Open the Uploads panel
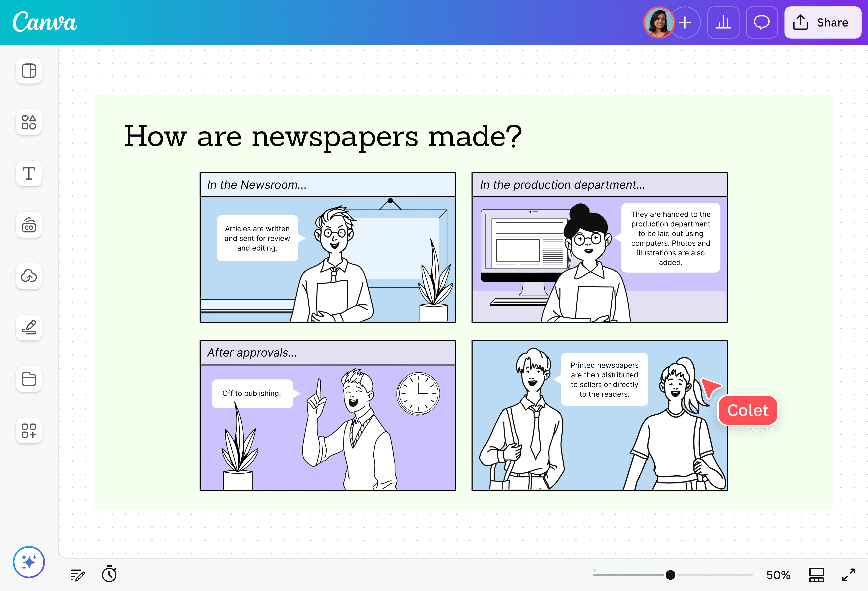 pos(29,276)
